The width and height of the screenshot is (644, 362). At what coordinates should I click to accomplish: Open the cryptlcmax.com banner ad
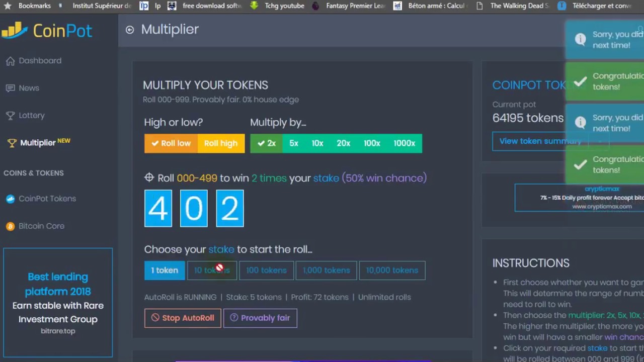[579, 198]
